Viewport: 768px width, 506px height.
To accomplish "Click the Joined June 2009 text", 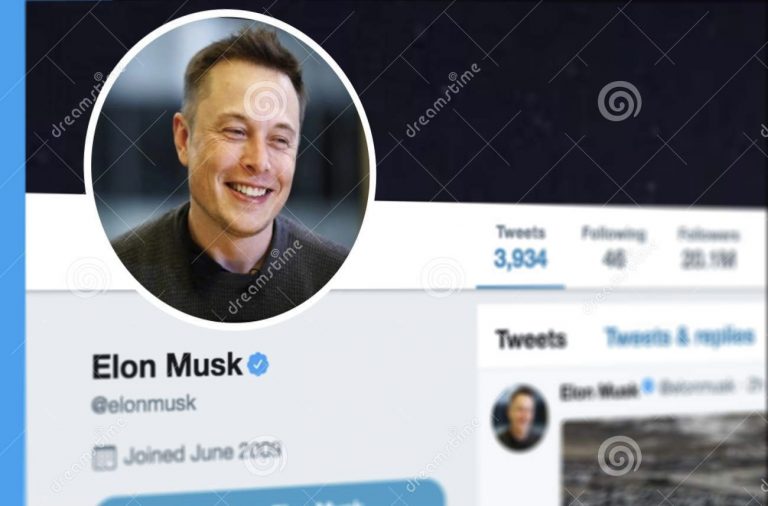I will (x=203, y=454).
